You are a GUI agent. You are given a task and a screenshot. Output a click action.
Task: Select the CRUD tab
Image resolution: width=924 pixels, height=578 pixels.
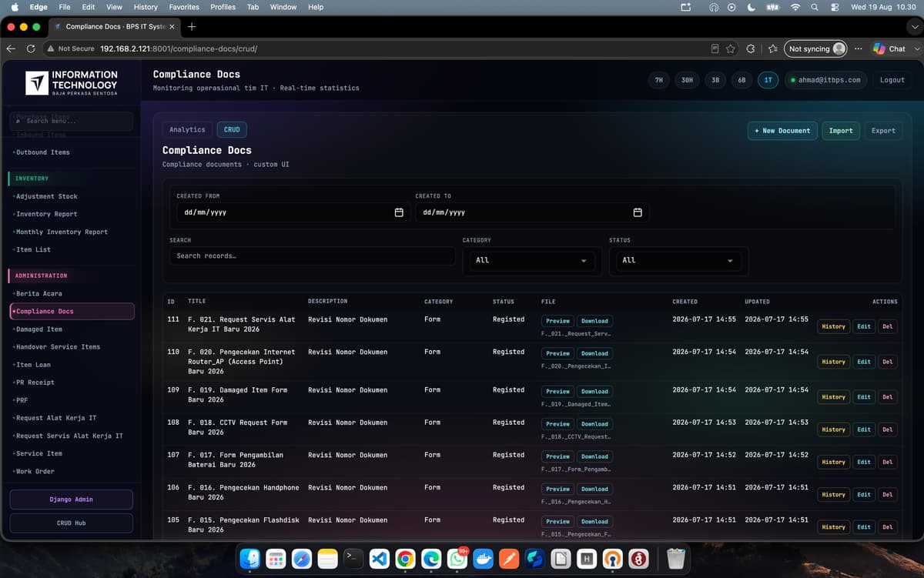(232, 130)
